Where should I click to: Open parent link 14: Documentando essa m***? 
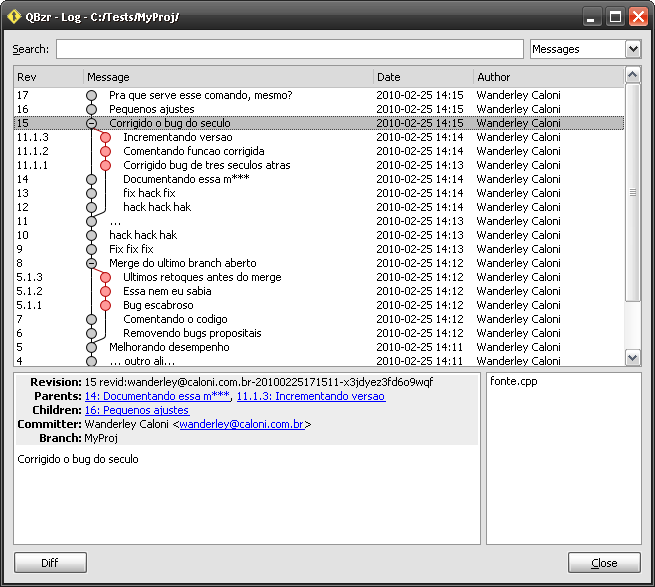[157, 396]
